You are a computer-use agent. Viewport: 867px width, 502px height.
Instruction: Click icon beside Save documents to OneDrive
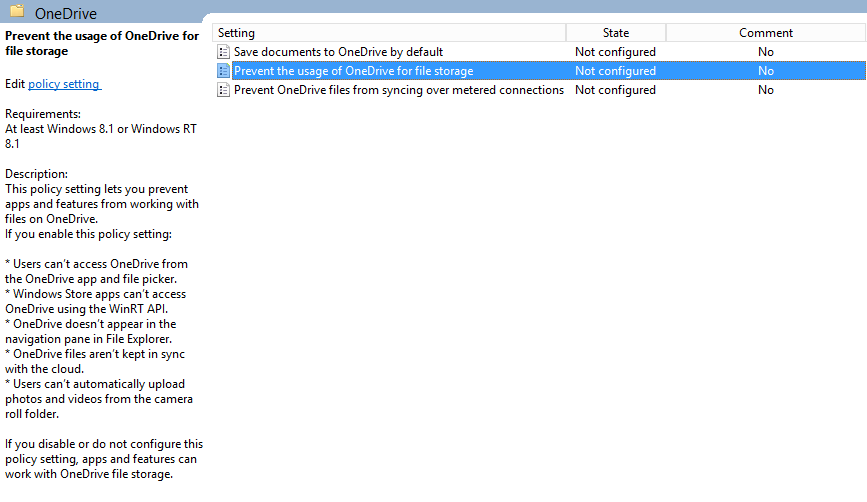(223, 52)
